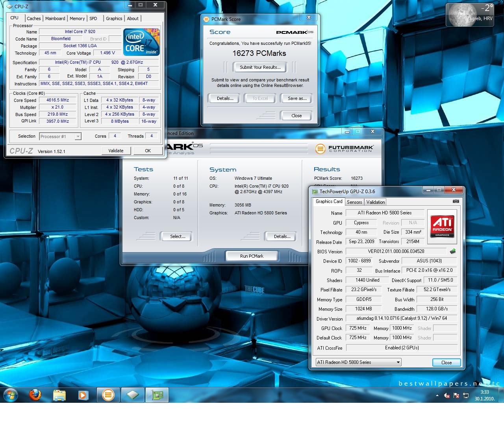This screenshot has height=439, width=504.
Task: Select the SPD tab in CPU-Z
Action: [93, 18]
